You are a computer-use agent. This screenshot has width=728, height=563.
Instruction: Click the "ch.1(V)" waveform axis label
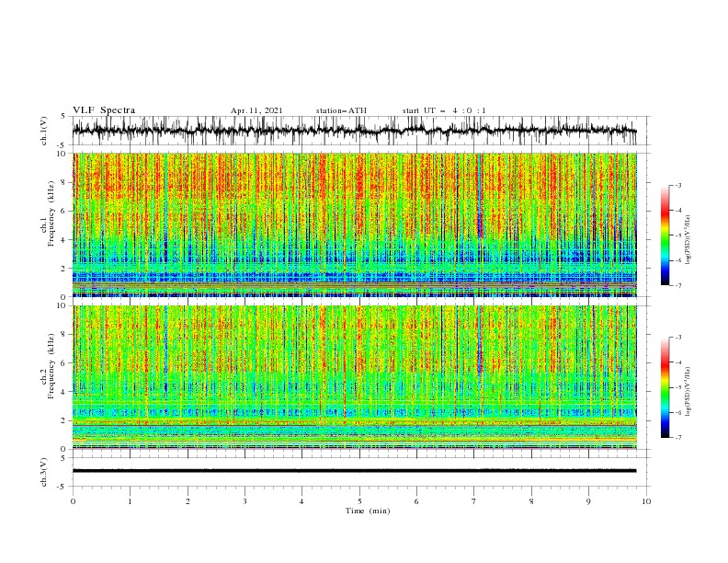point(44,131)
